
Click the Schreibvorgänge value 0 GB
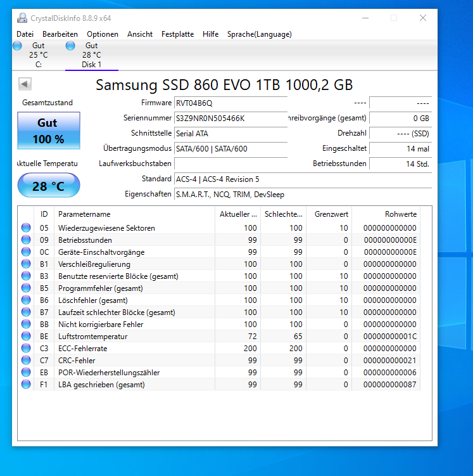pos(400,119)
